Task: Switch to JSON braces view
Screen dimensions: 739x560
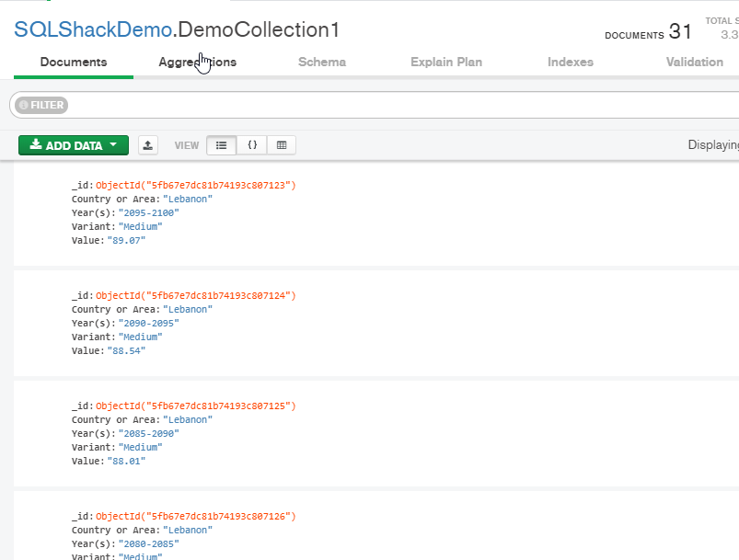Action: click(x=251, y=145)
